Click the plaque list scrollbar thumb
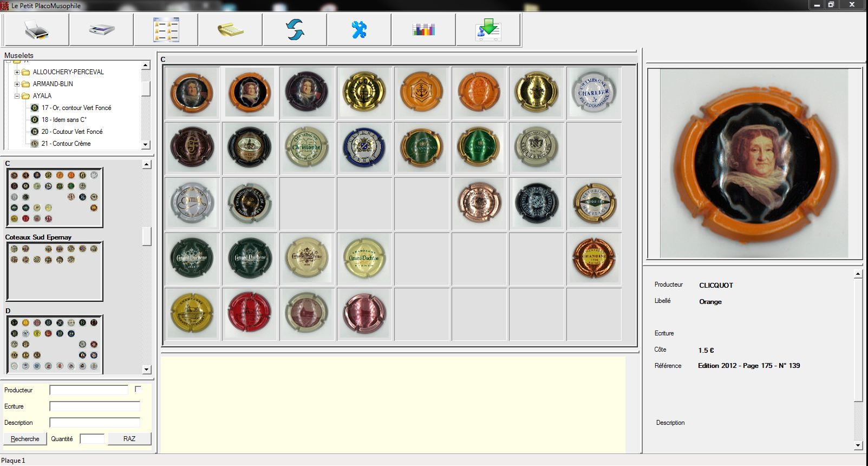 [x=146, y=236]
